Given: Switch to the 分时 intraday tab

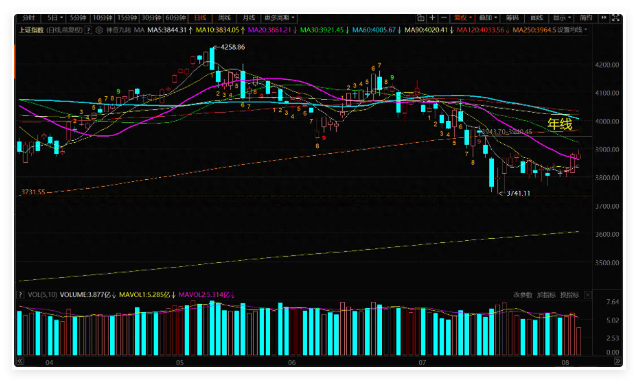Looking at the screenshot, I should pos(28,18).
